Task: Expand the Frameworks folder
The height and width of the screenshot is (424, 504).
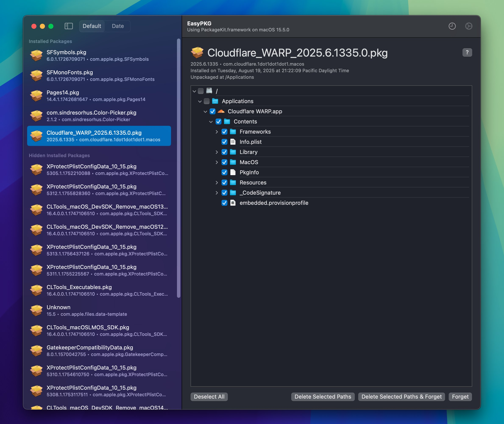Action: click(217, 132)
